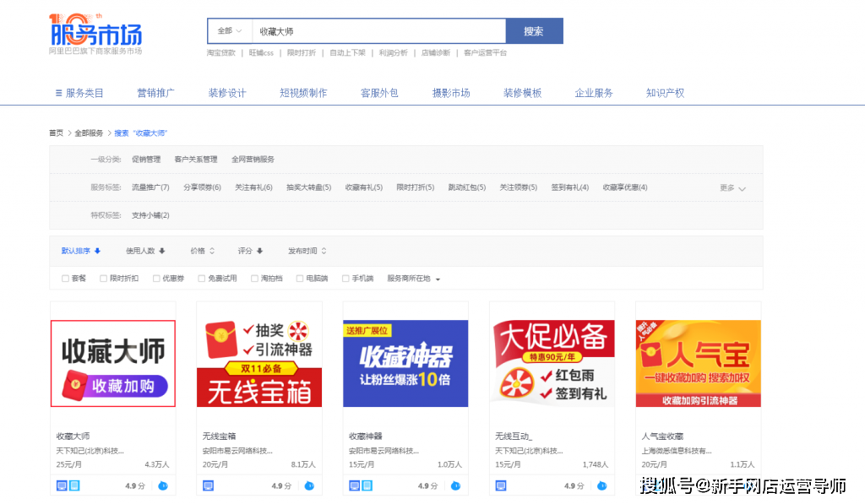
Task: Toggle 价格 sort order
Action: 202,251
